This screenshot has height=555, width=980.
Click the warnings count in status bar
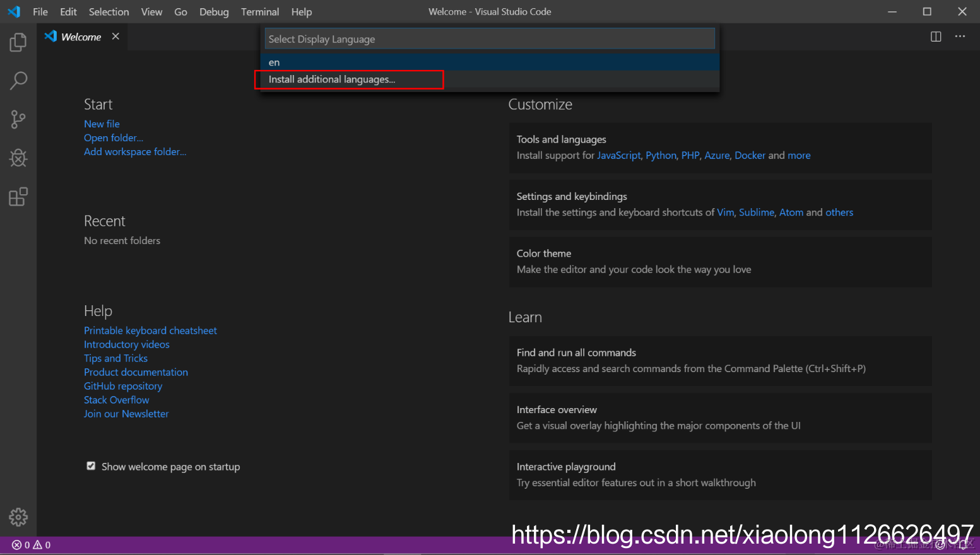pos(42,545)
